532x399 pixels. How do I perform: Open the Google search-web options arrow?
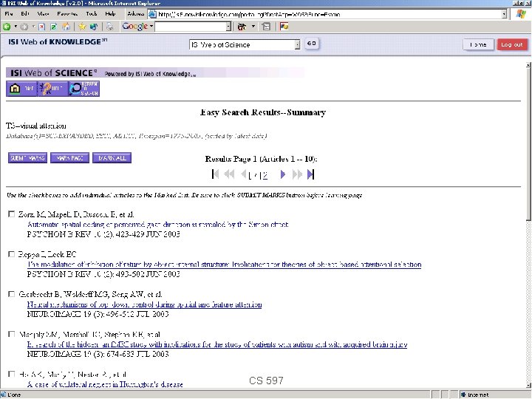pos(253,27)
